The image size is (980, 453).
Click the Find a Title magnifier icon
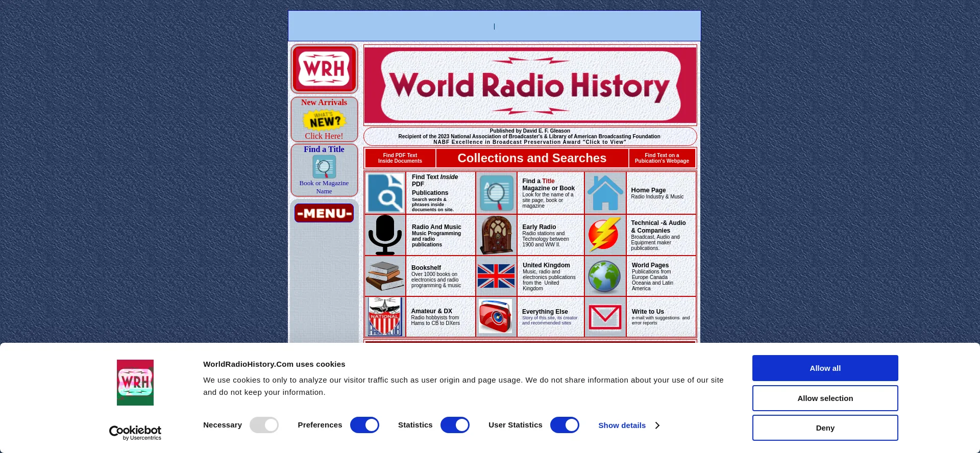(324, 167)
